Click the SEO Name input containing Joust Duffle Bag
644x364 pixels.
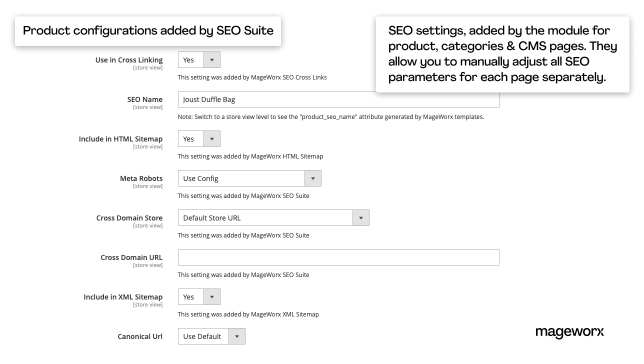tap(338, 99)
